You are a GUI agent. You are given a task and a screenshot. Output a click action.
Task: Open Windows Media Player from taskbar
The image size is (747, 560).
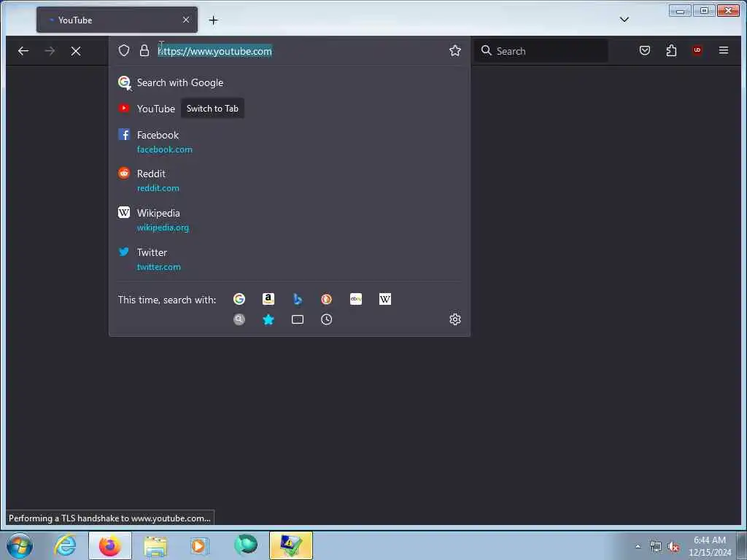coord(200,545)
